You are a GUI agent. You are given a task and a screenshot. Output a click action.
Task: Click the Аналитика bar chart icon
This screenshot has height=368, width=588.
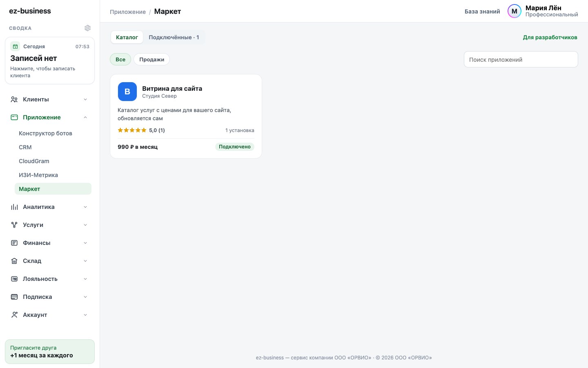(x=14, y=207)
